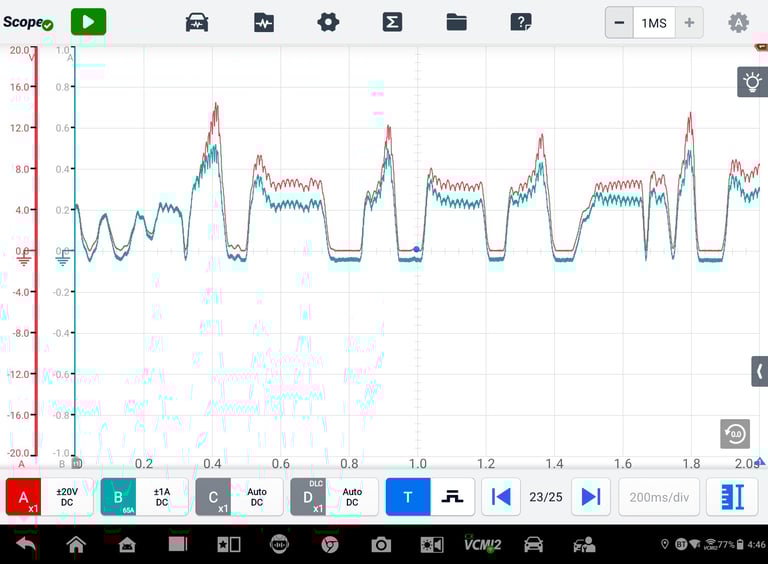Select the teal channel B current axis
The image size is (768, 564).
click(74, 251)
